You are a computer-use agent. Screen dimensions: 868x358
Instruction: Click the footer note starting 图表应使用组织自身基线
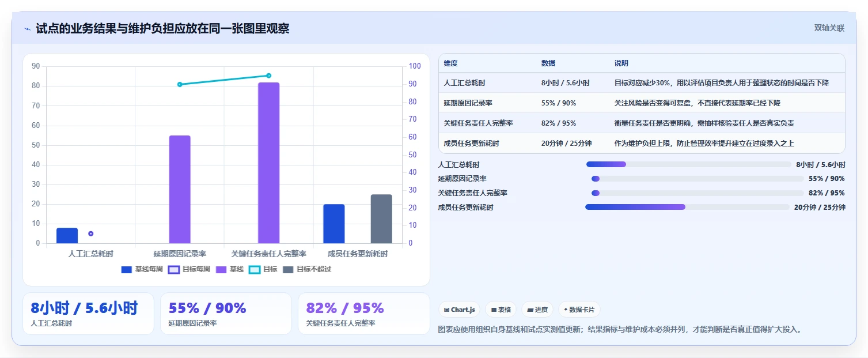point(619,330)
